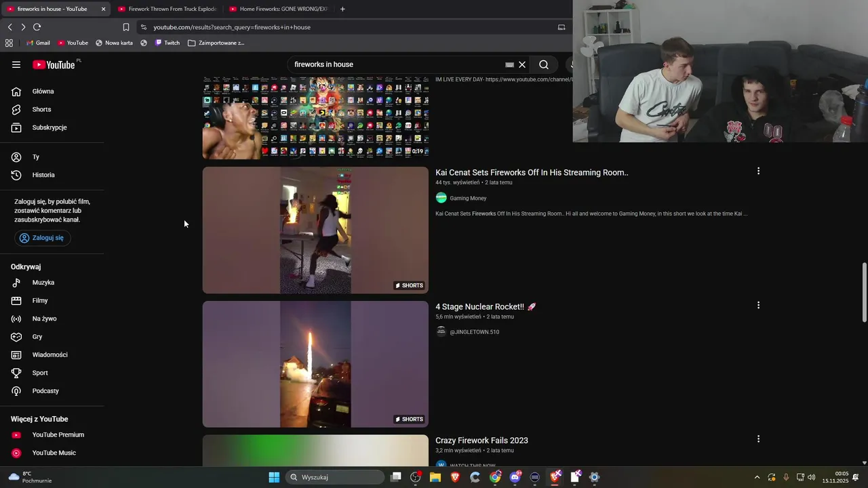The image size is (868, 488).
Task: Open more options for Crazy Firework Fails 2023
Action: [x=758, y=439]
